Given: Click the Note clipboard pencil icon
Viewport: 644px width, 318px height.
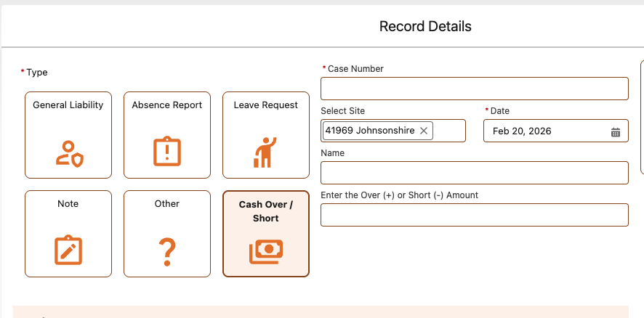Looking at the screenshot, I should pyautogui.click(x=68, y=250).
